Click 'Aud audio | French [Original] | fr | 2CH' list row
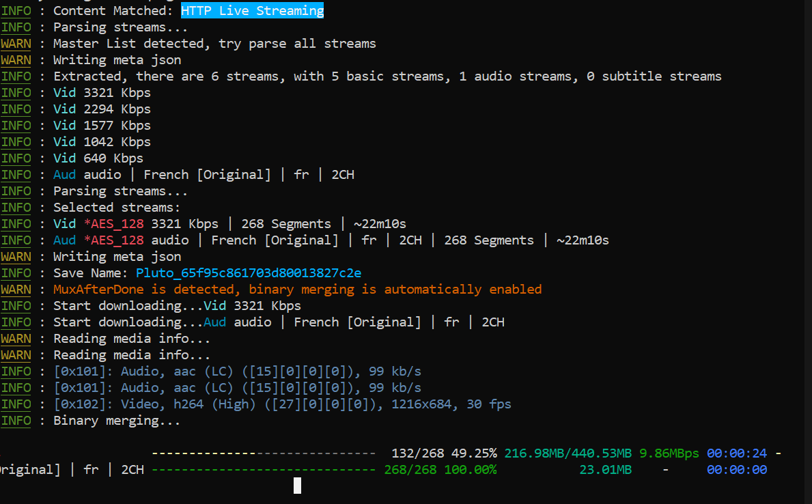Image resolution: width=812 pixels, height=504 pixels. (204, 175)
